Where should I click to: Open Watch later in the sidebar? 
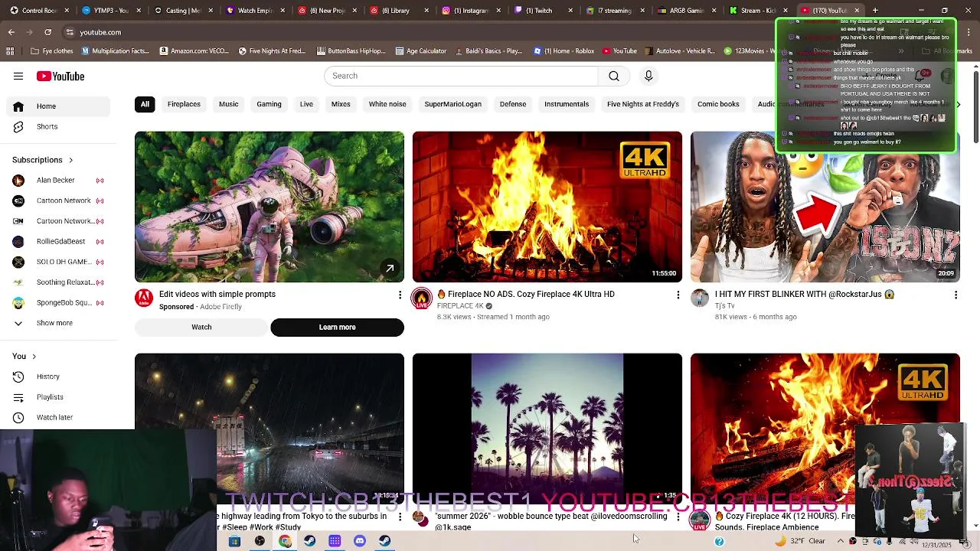click(x=58, y=418)
